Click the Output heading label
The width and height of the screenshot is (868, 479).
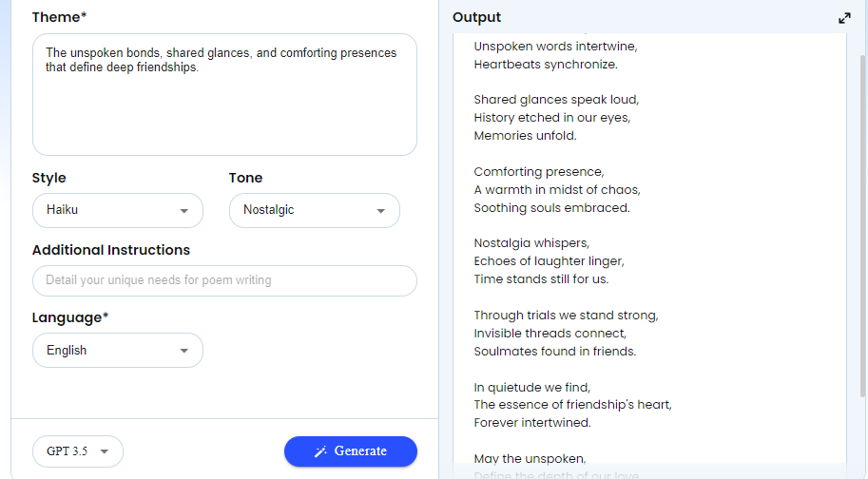[x=476, y=17]
